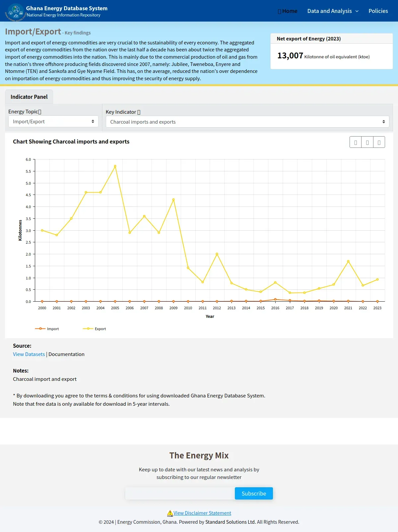Go to the Home navigation link
This screenshot has width=398, height=532.
(x=288, y=11)
